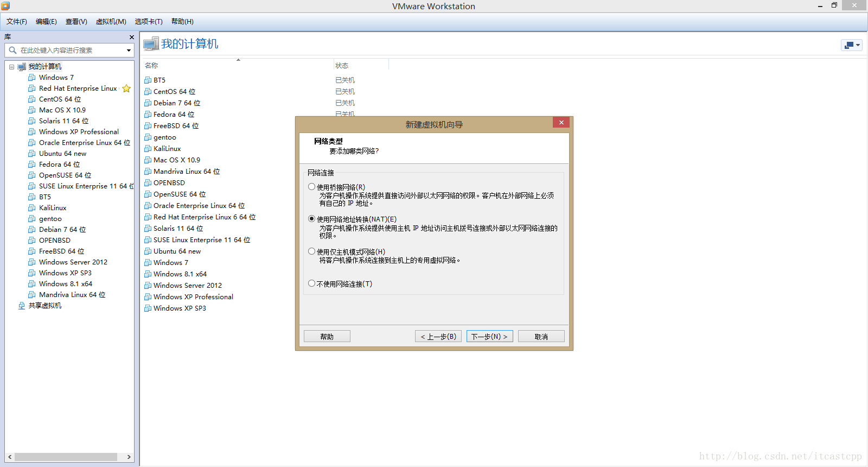Click Debian 7 64 位 icon in main list
This screenshot has height=467, width=868.
tap(148, 103)
